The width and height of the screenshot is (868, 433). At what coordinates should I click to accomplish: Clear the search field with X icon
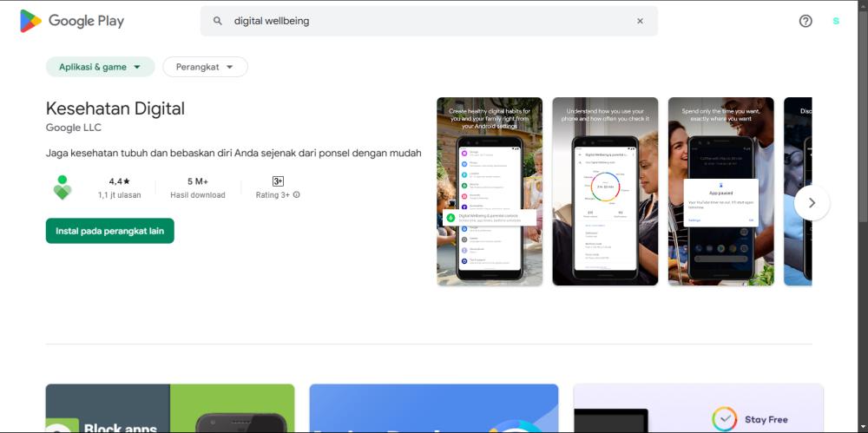pyautogui.click(x=640, y=21)
